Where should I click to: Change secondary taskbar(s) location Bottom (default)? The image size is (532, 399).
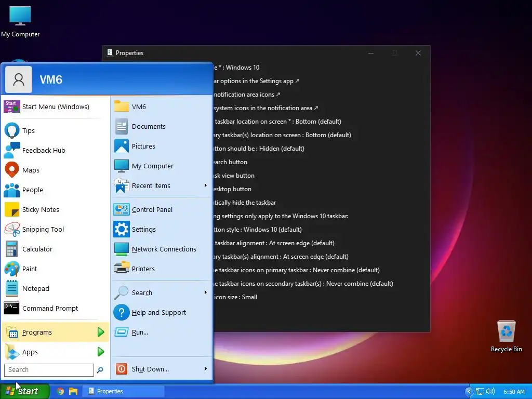[x=282, y=135]
